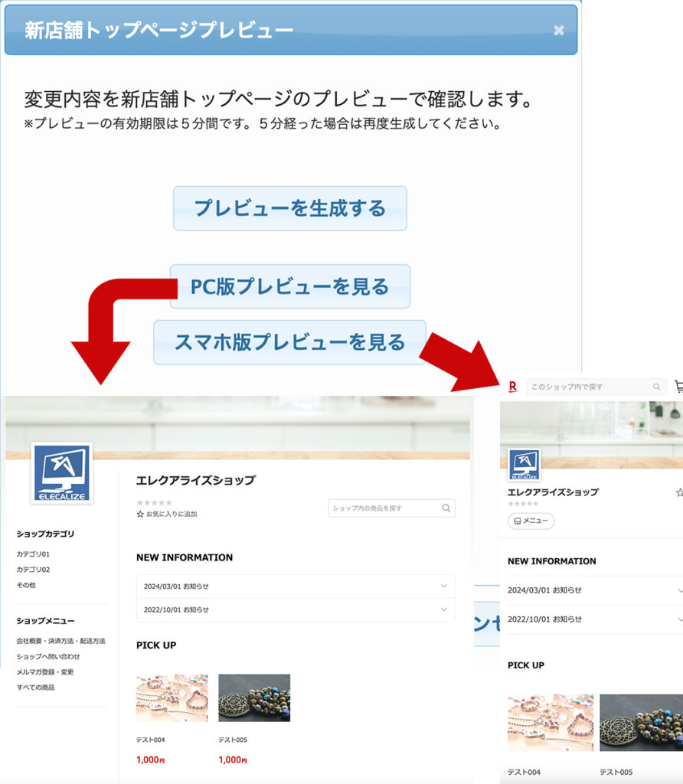
Task: Click テスト005 product thumbnail in PC preview
Action: [x=254, y=697]
